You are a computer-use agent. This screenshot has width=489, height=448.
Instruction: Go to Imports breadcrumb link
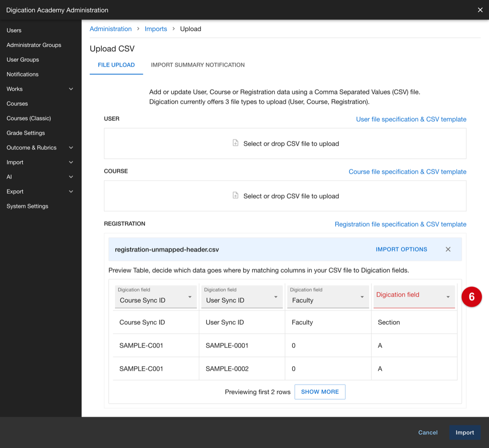(155, 29)
